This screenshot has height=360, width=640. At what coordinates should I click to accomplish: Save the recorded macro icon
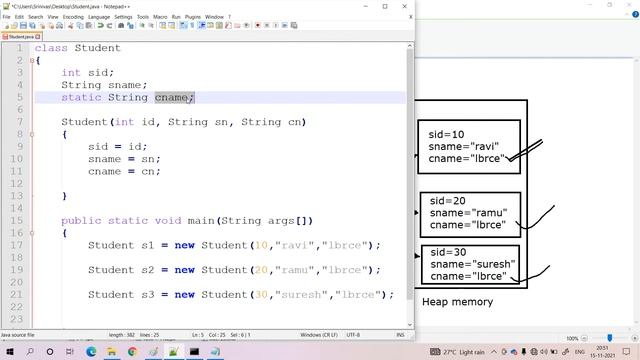[294, 25]
